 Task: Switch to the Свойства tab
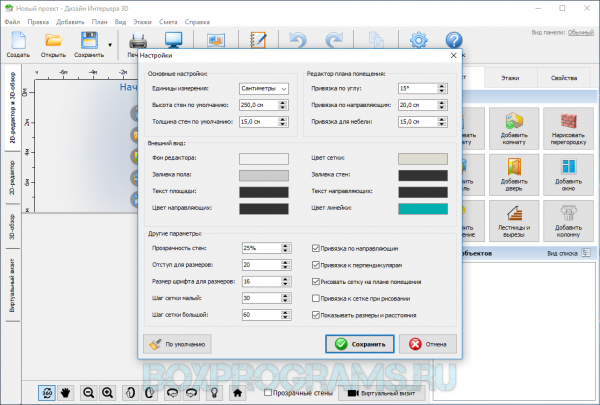tap(564, 78)
